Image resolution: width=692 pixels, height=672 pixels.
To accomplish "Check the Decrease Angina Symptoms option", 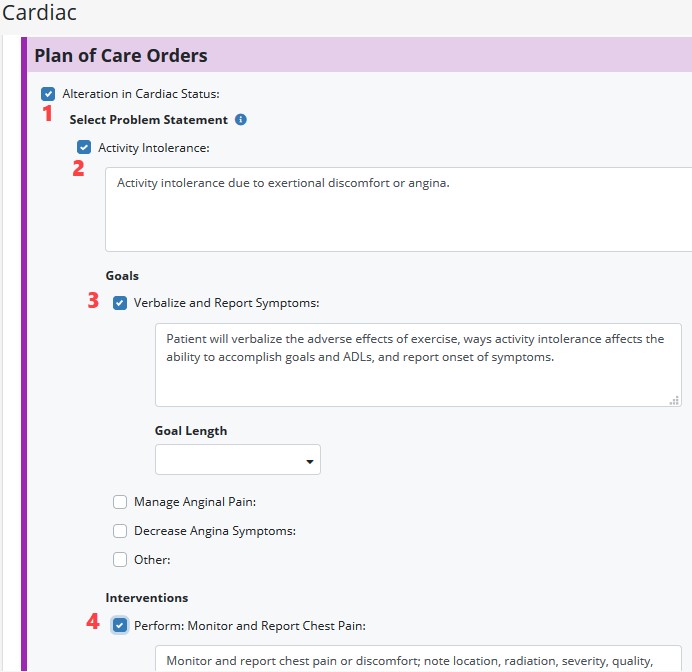I will [120, 531].
